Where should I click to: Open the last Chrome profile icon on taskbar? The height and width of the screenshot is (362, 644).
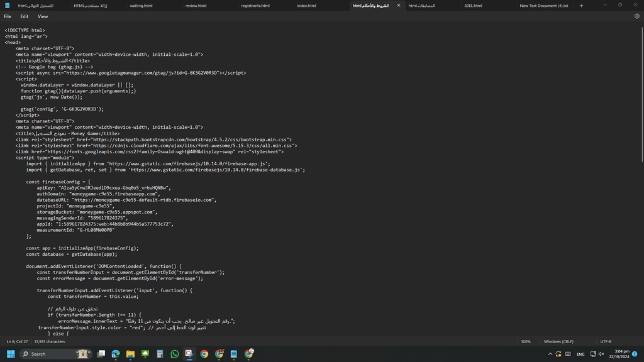[249, 354]
